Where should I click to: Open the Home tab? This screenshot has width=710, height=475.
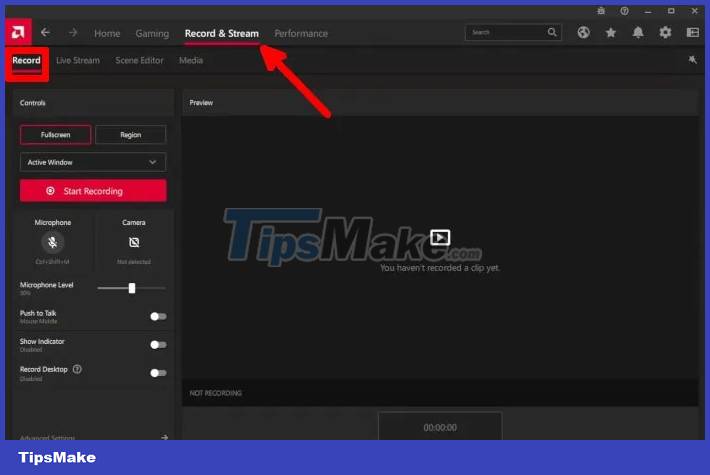107,34
